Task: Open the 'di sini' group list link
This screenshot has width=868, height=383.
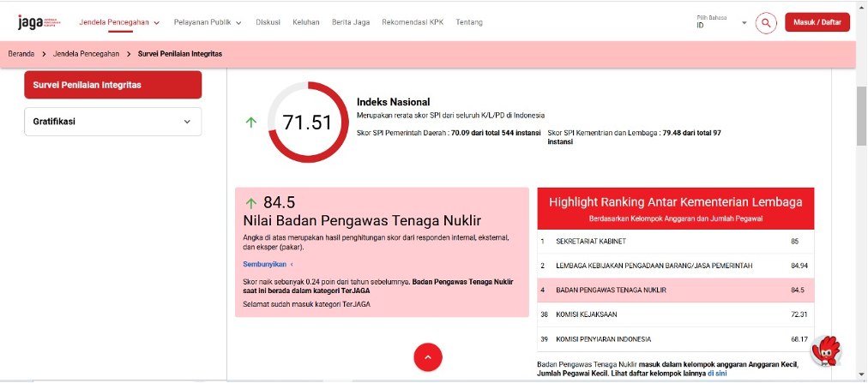Action: (x=717, y=374)
